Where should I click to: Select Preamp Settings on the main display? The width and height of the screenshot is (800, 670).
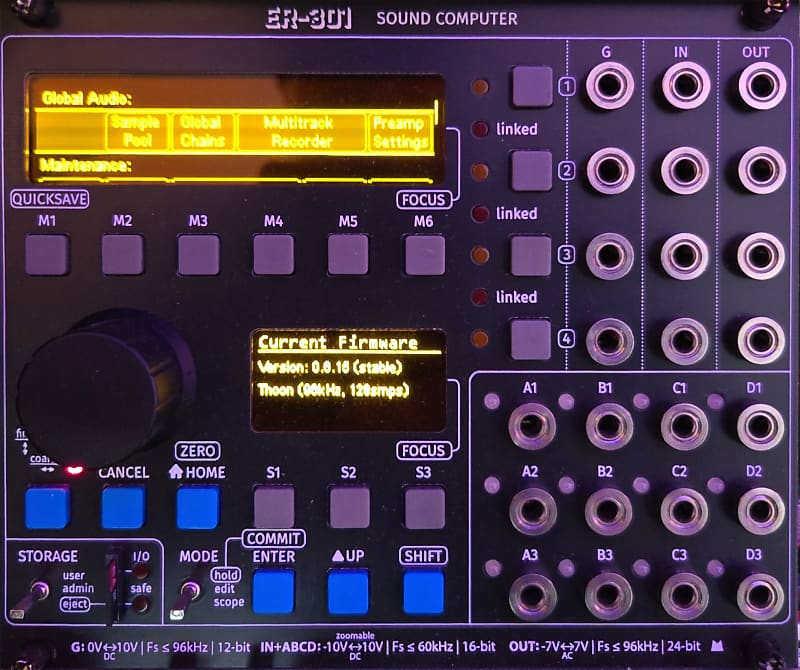pos(399,132)
